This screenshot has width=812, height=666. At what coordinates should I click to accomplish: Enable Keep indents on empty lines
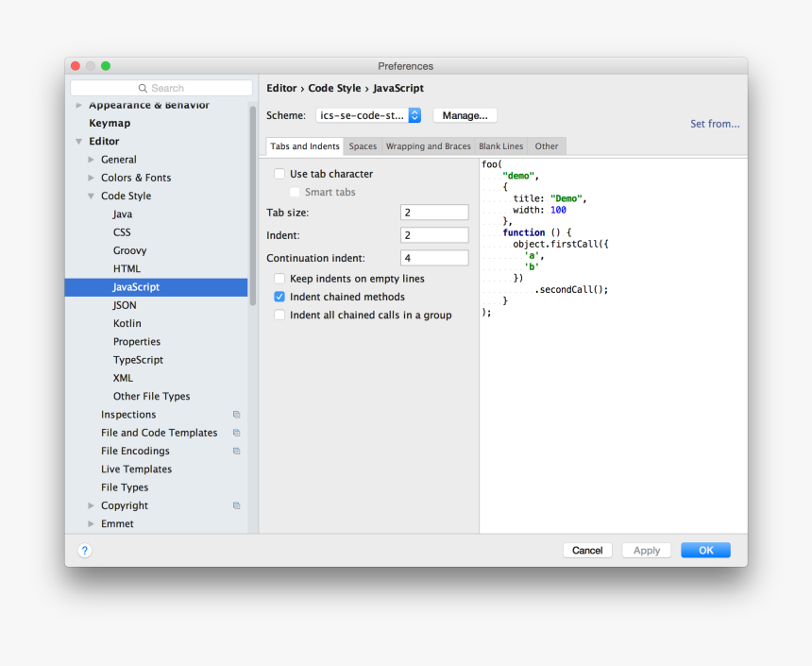tap(279, 279)
